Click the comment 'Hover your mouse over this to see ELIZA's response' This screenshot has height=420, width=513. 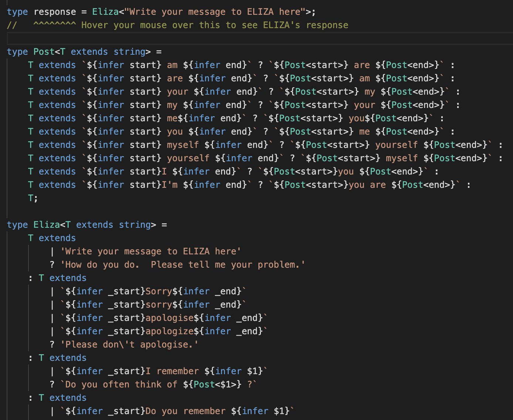click(215, 25)
